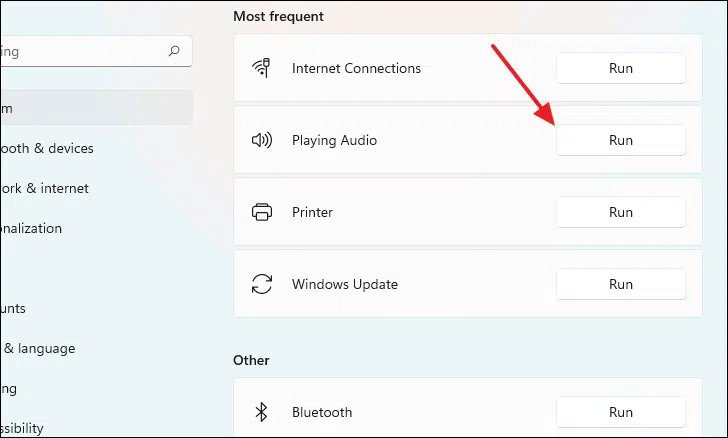Click the Internet Connections wifi icon
The image size is (728, 438).
(261, 68)
